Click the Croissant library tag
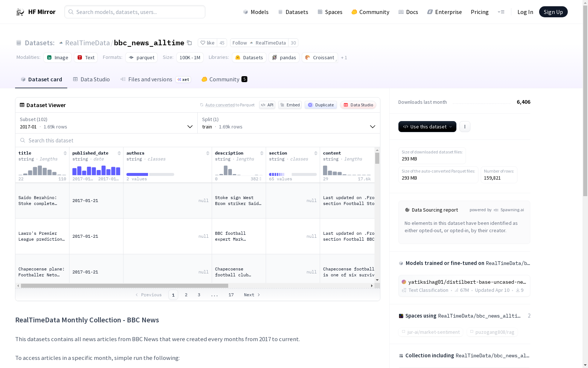Image resolution: width=588 pixels, height=368 pixels. pyautogui.click(x=320, y=57)
